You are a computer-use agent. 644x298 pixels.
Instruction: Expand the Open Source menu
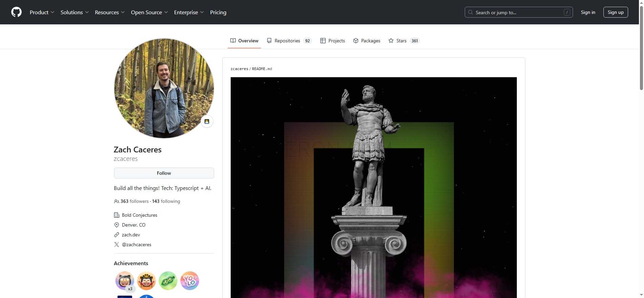(149, 12)
